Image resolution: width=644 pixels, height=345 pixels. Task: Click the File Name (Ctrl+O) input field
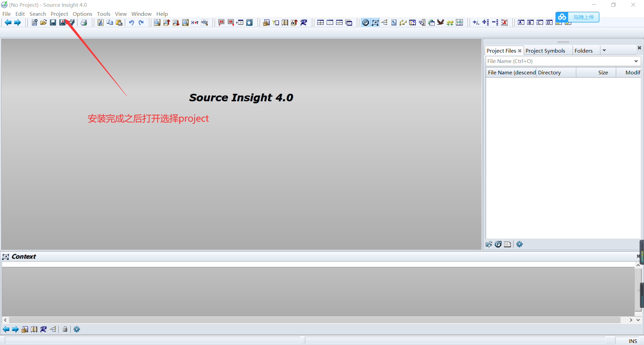[559, 61]
